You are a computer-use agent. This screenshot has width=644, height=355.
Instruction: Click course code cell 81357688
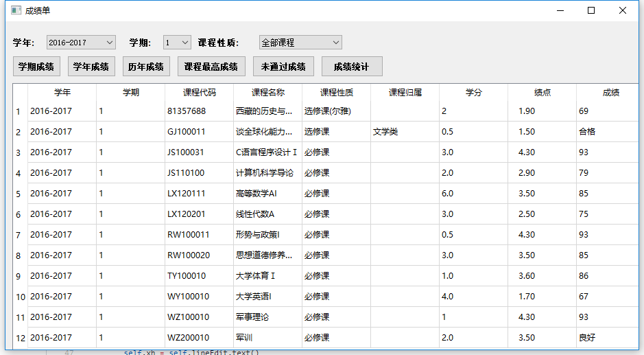coord(199,111)
